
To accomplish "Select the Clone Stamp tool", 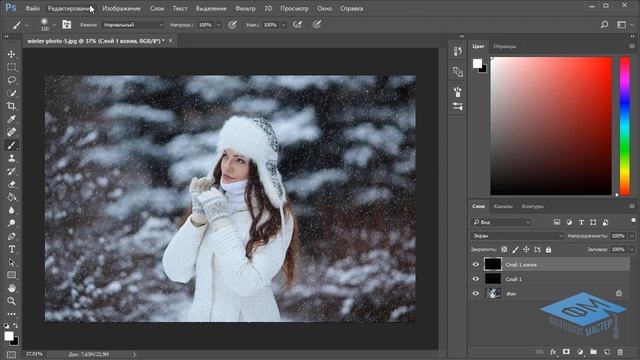I will click(11, 158).
